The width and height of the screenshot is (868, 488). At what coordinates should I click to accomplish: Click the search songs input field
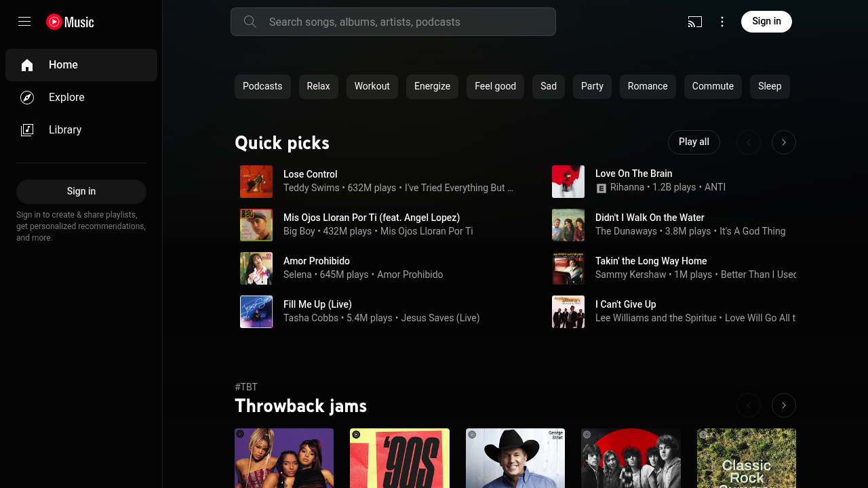click(x=407, y=22)
